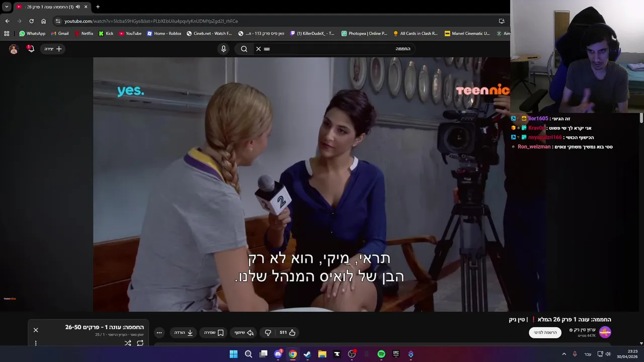644x362 pixels.
Task: Mute the YouTube tab via speaker icon
Action: [x=77, y=7]
